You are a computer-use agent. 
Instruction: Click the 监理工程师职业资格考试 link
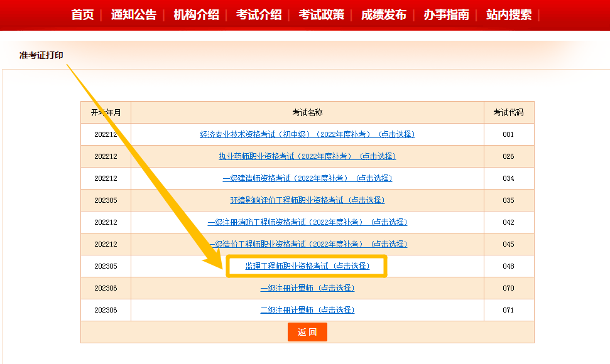(x=307, y=266)
